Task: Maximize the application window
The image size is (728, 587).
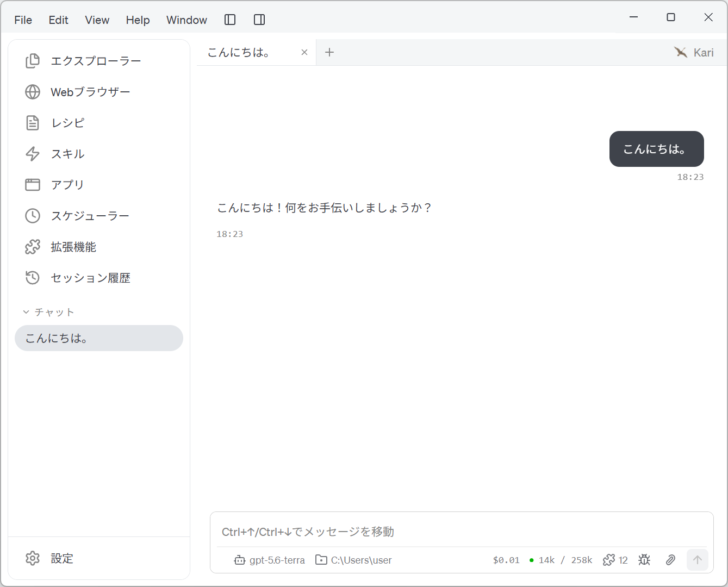Action: pyautogui.click(x=671, y=17)
